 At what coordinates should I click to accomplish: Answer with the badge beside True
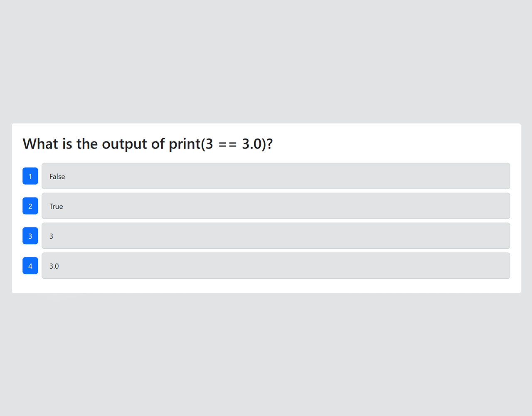click(30, 206)
